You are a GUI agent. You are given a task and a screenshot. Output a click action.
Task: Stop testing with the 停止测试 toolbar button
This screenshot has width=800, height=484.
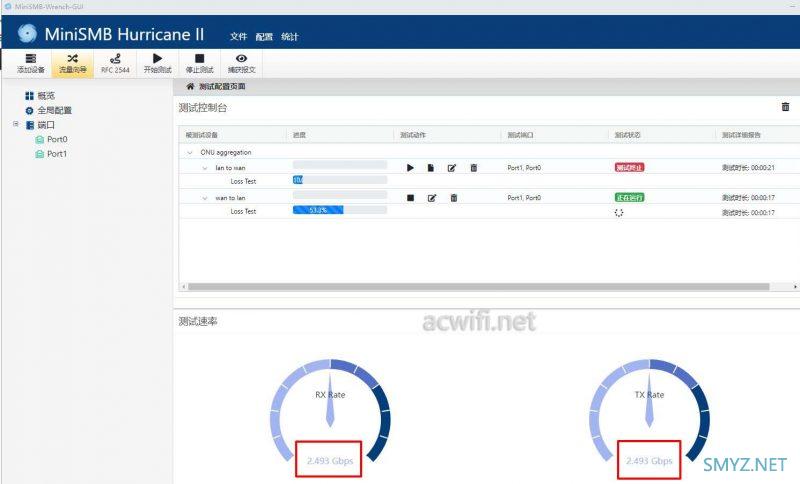[x=199, y=63]
